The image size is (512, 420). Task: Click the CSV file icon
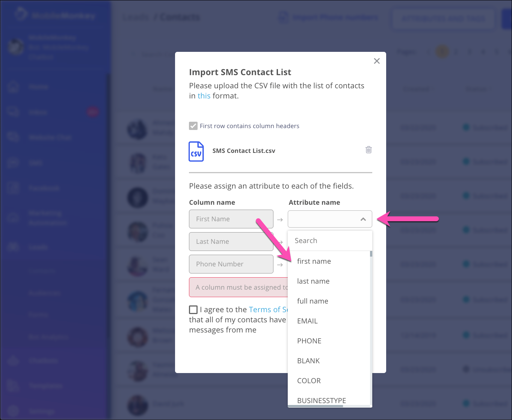(196, 151)
